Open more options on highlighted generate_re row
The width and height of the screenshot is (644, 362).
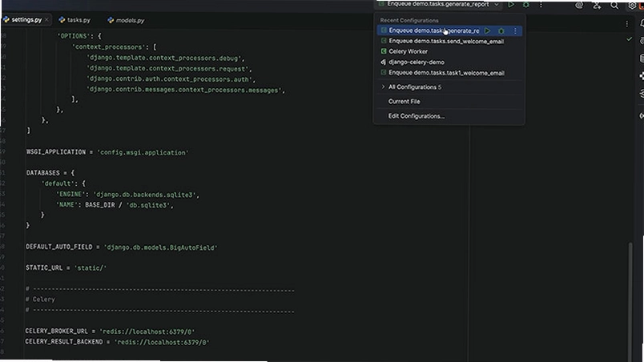(x=515, y=30)
